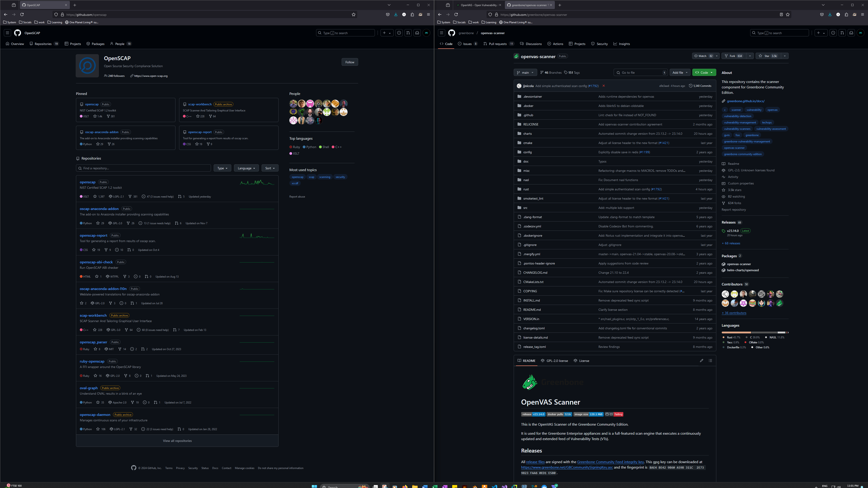Bookmark the openvas-scanner page with star icon

pyautogui.click(x=788, y=14)
